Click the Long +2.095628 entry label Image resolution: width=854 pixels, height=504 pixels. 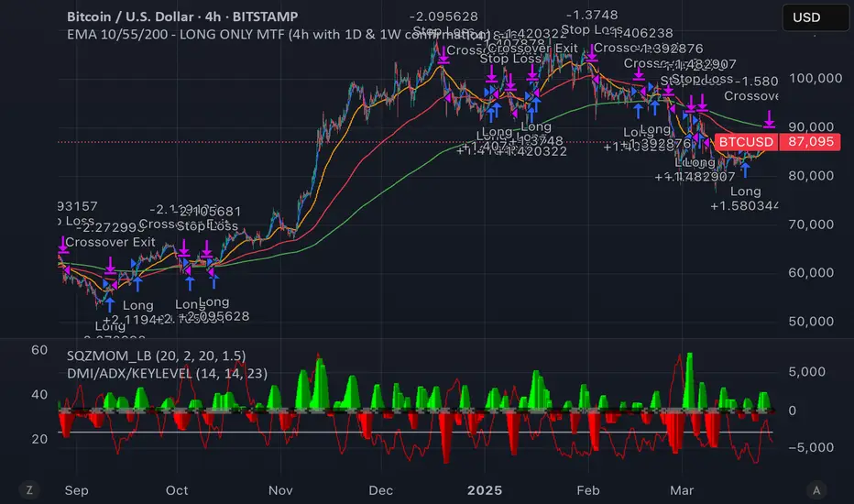(x=214, y=309)
